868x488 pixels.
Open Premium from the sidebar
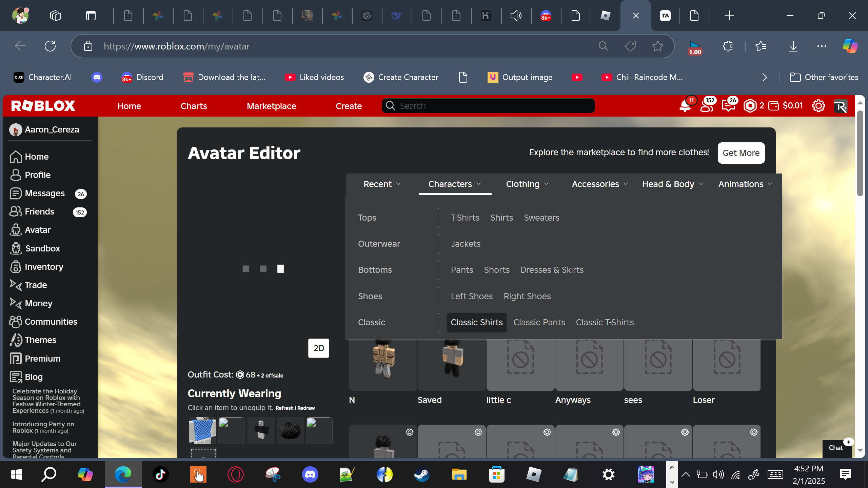42,359
